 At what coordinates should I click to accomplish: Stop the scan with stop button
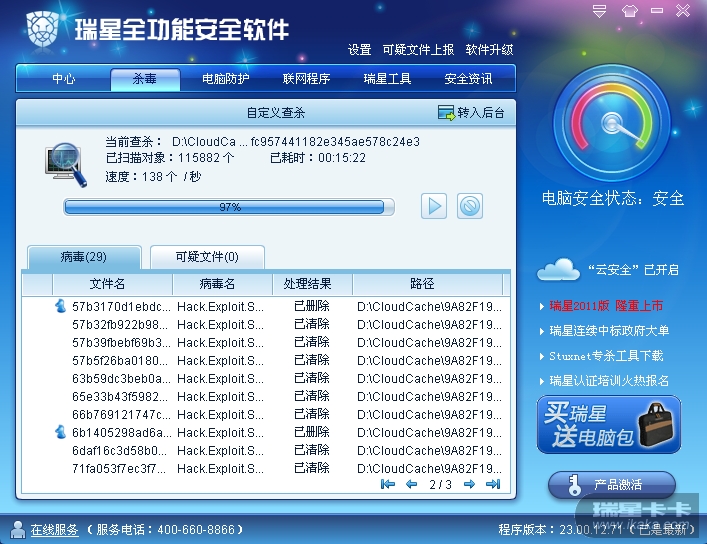pyautogui.click(x=470, y=206)
